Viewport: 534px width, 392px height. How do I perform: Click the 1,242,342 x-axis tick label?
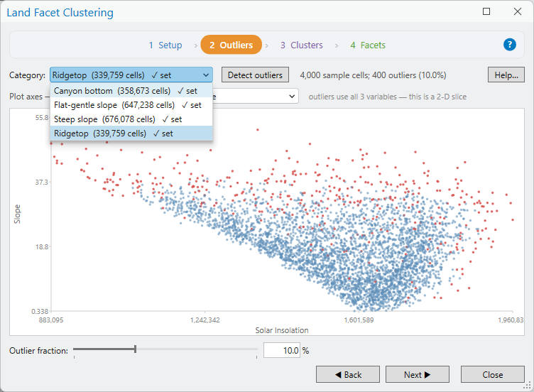point(205,320)
